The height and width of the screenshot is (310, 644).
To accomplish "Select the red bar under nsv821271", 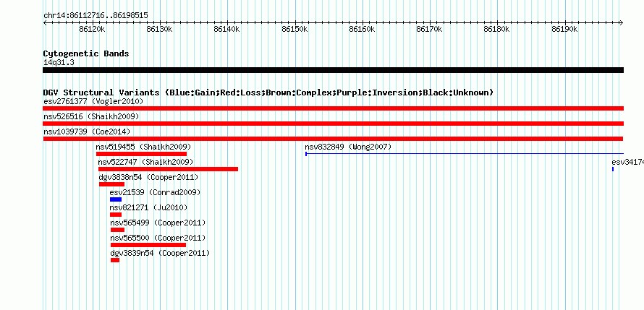I will point(116,215).
